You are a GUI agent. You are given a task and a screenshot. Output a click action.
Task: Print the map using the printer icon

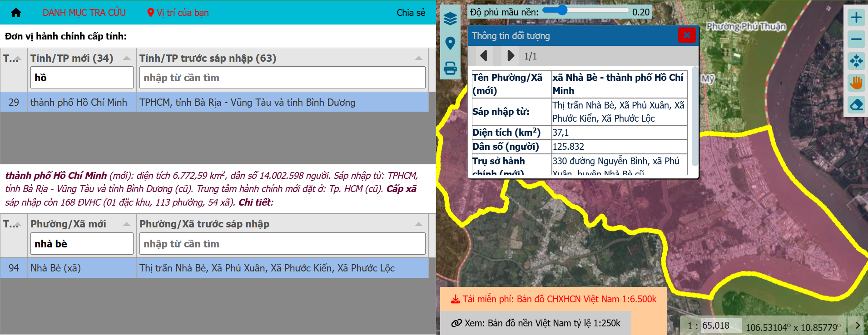(x=450, y=68)
